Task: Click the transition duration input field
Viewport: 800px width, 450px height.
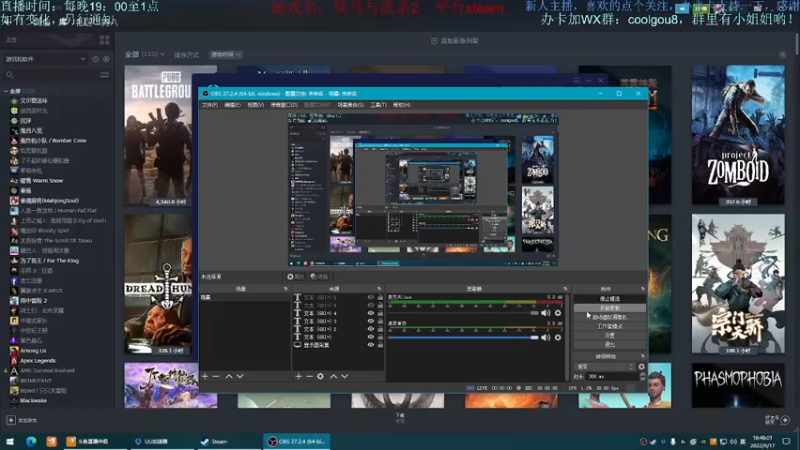Action: 611,377
